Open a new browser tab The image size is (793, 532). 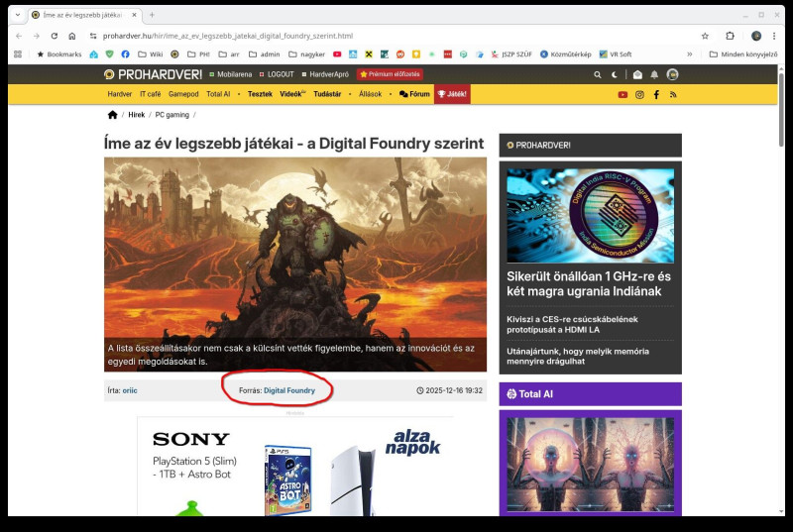(152, 15)
